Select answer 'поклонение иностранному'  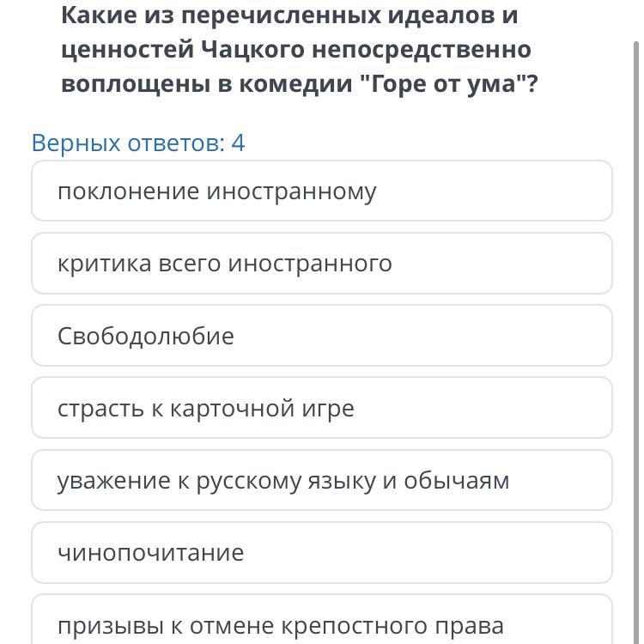(322, 191)
